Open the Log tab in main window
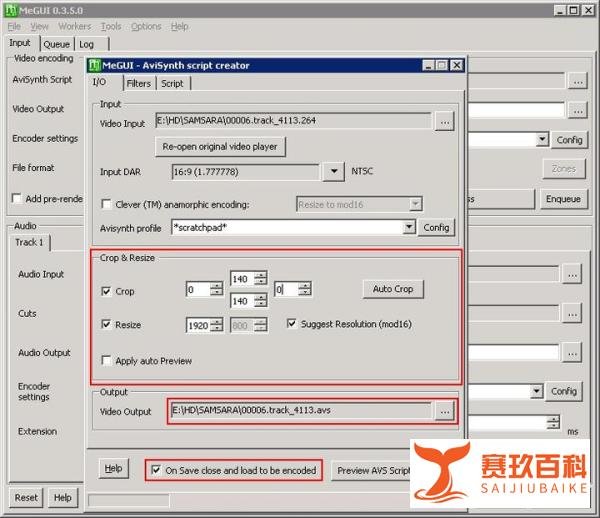This screenshot has height=518, width=600. point(86,44)
